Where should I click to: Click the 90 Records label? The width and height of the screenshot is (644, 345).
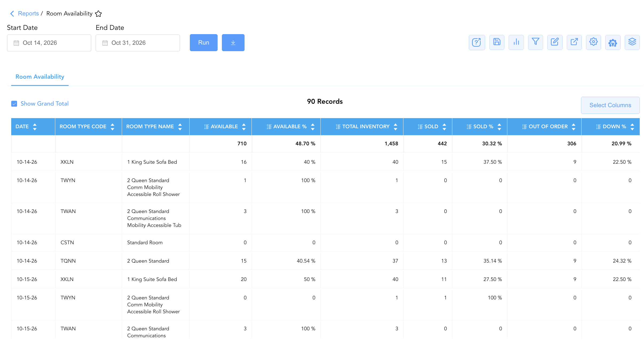pos(325,102)
